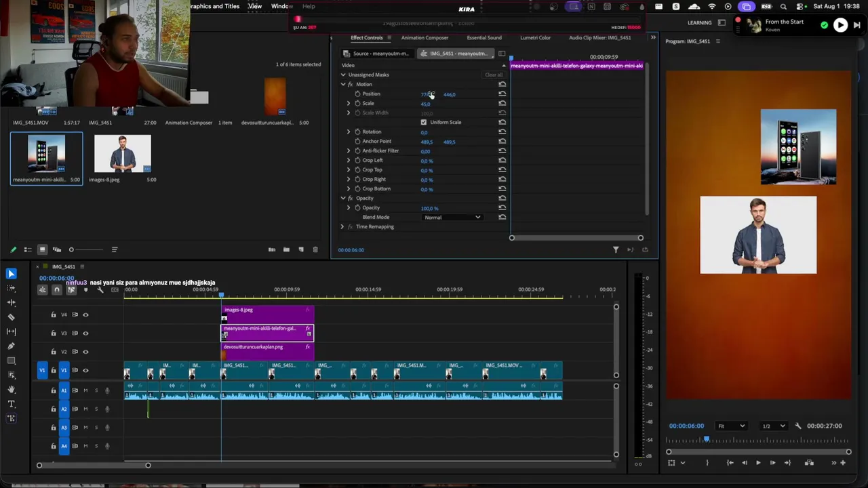Reset the Scale parameter
Viewport: 868px width, 488px height.
pos(502,103)
